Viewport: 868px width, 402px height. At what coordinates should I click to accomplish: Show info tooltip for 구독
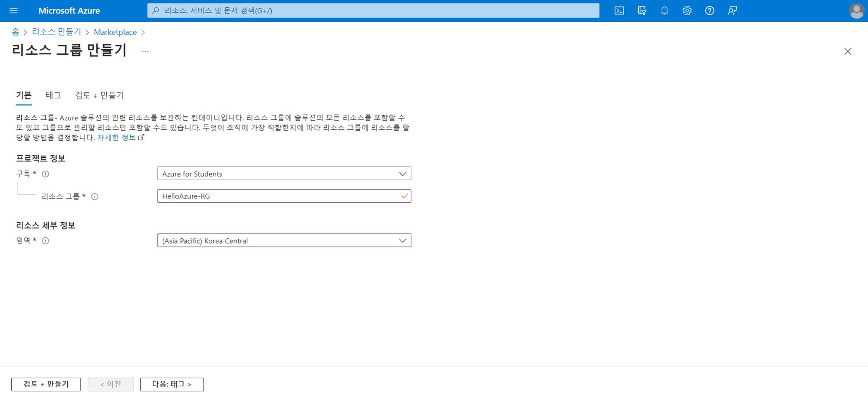(x=46, y=174)
